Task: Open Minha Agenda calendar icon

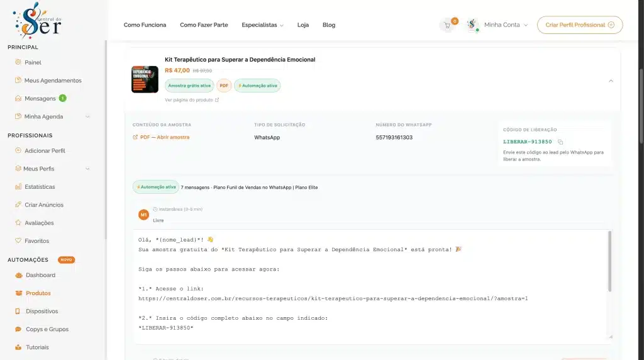Action: click(18, 116)
